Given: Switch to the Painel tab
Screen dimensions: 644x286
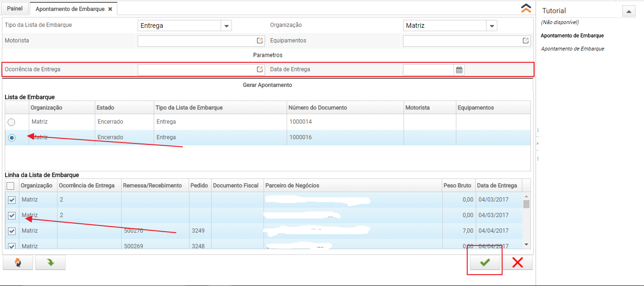Looking at the screenshot, I should 15,8.
